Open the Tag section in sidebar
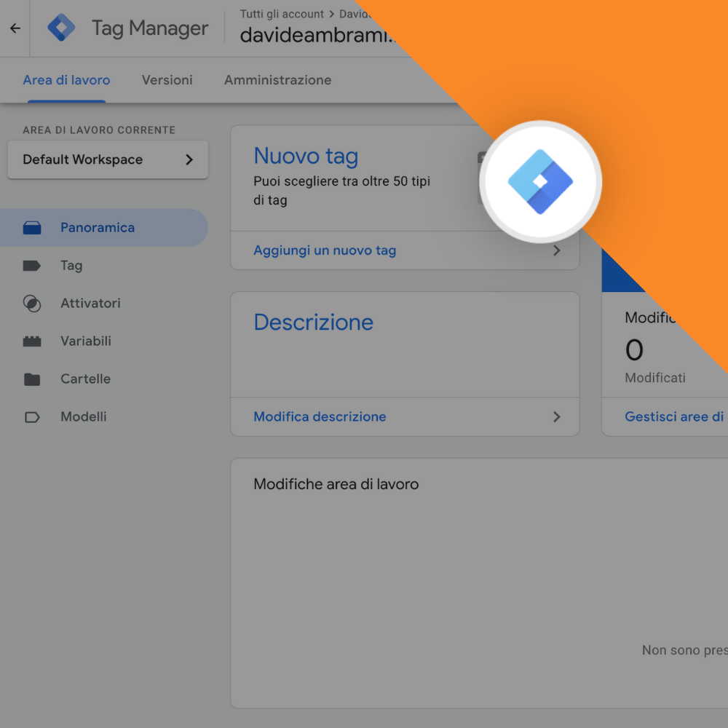Screen dimensions: 728x728 pyautogui.click(x=71, y=266)
